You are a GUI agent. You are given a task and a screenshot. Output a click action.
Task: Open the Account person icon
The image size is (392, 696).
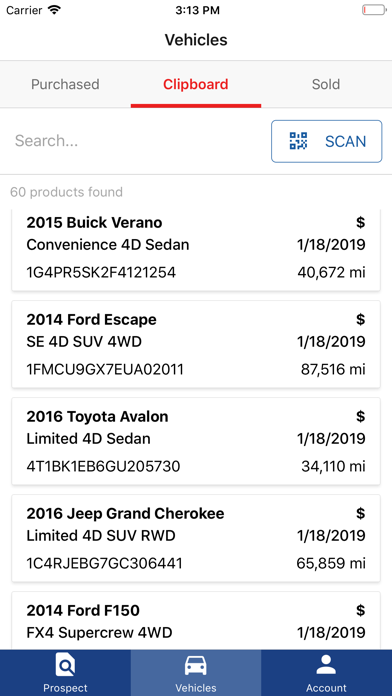pos(326,667)
